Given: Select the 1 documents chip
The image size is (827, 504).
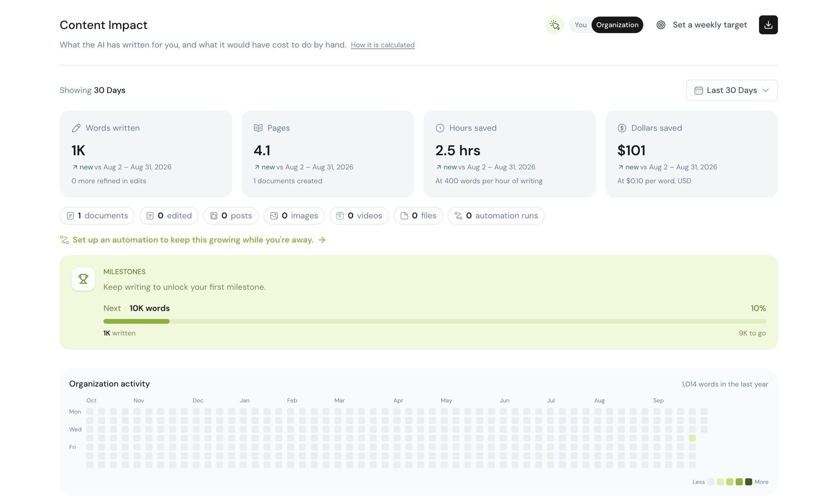Looking at the screenshot, I should (97, 216).
